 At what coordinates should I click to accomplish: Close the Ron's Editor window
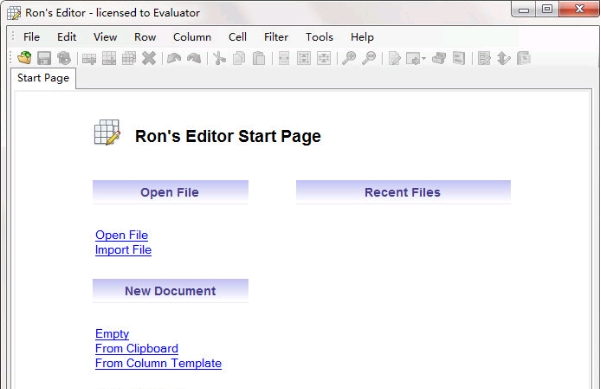click(579, 9)
